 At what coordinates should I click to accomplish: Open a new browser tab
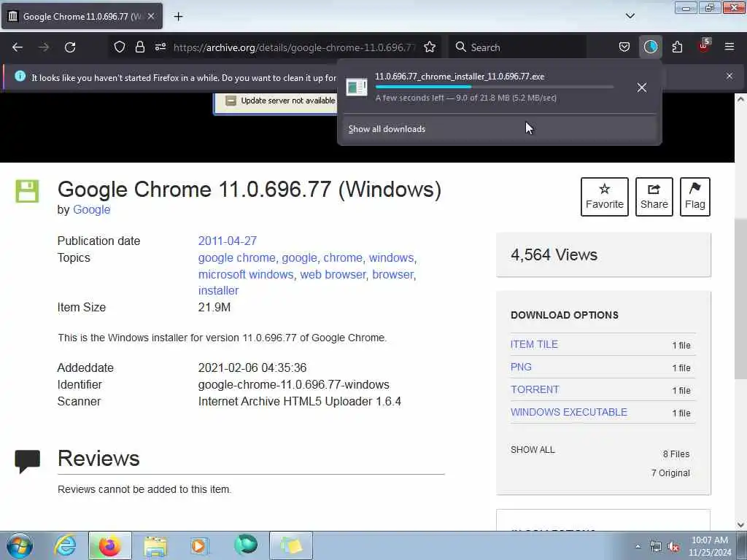click(178, 17)
